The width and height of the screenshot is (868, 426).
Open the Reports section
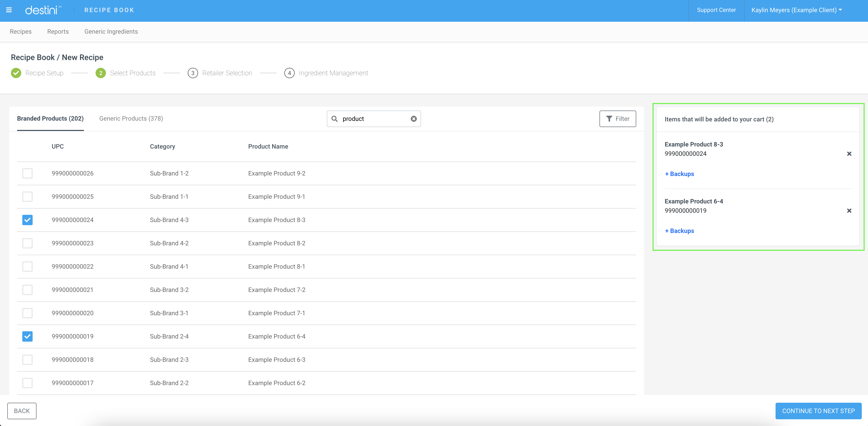coord(58,31)
